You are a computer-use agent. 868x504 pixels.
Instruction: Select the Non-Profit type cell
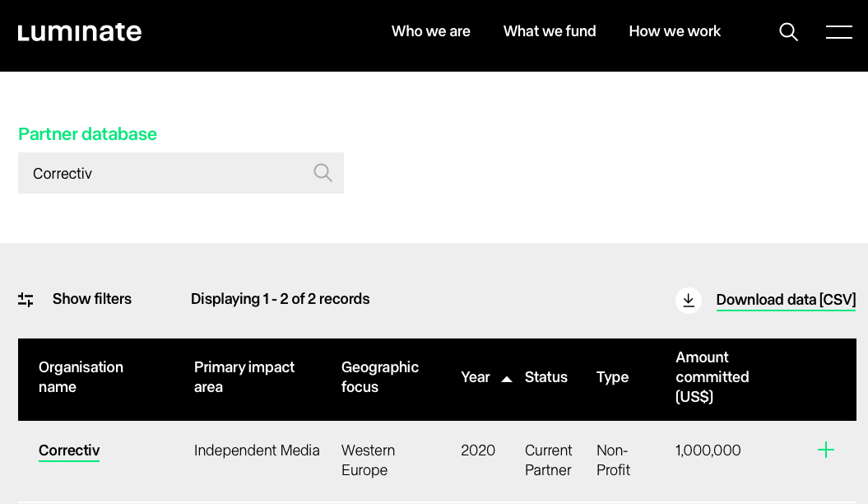click(x=613, y=460)
